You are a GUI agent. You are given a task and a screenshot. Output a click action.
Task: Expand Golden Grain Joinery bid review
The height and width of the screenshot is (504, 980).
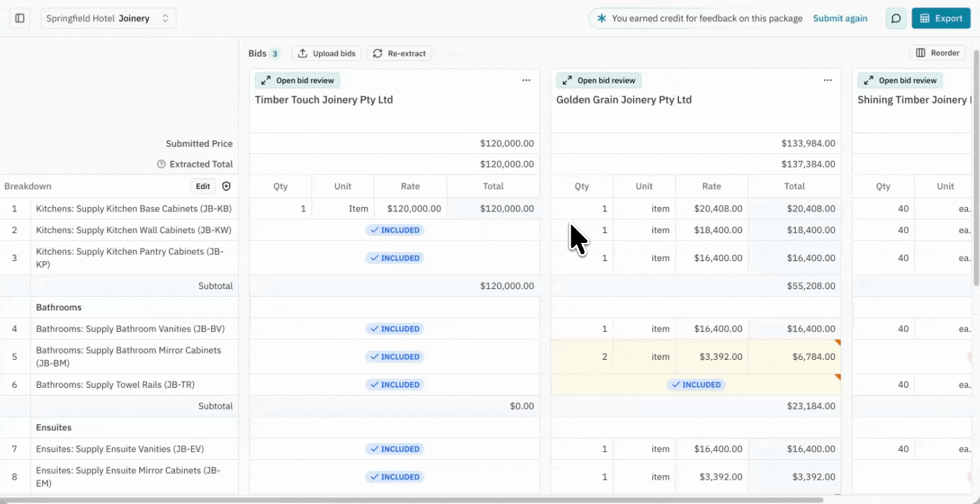pyautogui.click(x=598, y=80)
